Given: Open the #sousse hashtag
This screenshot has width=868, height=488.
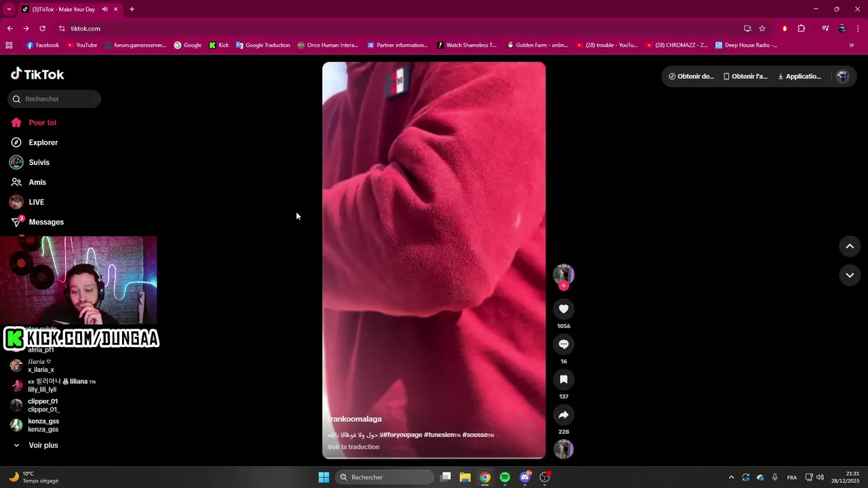Looking at the screenshot, I should [x=478, y=434].
